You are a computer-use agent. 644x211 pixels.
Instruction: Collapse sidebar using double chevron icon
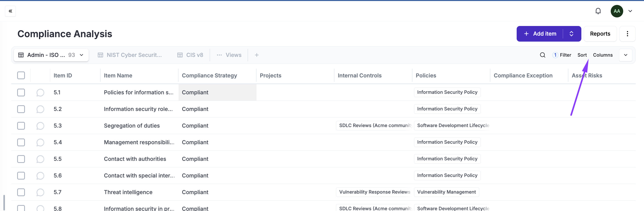click(x=10, y=11)
